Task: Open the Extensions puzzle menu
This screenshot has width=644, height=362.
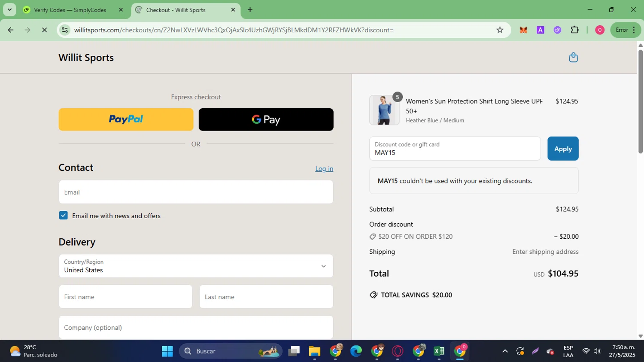Action: point(574,30)
